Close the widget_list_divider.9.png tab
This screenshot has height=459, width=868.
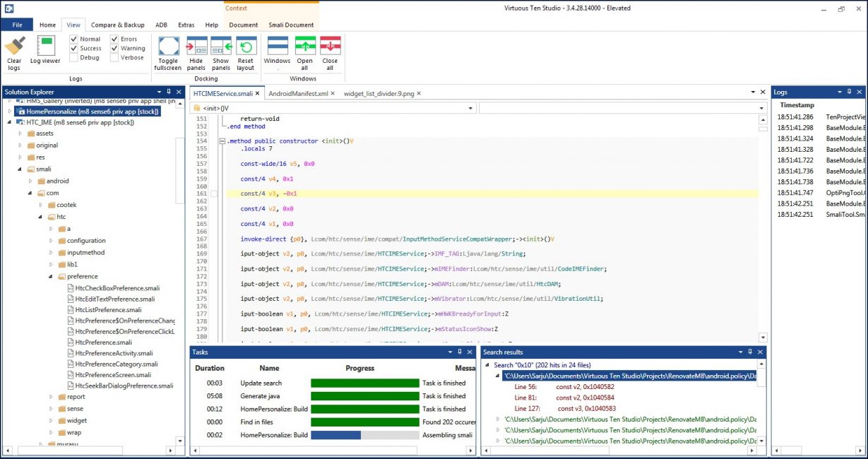[419, 93]
